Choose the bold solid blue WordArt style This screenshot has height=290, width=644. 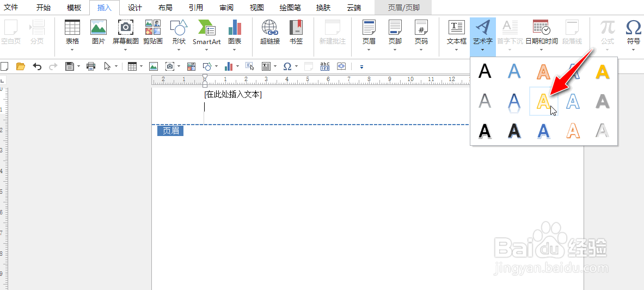tap(544, 131)
